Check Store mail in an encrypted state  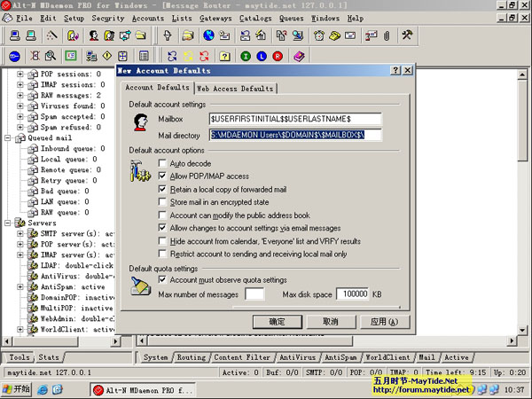[x=162, y=202]
